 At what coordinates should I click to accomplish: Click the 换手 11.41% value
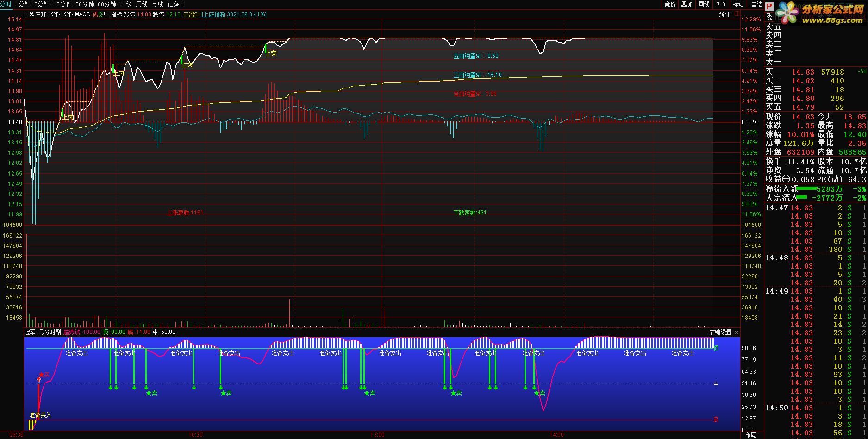pos(801,162)
